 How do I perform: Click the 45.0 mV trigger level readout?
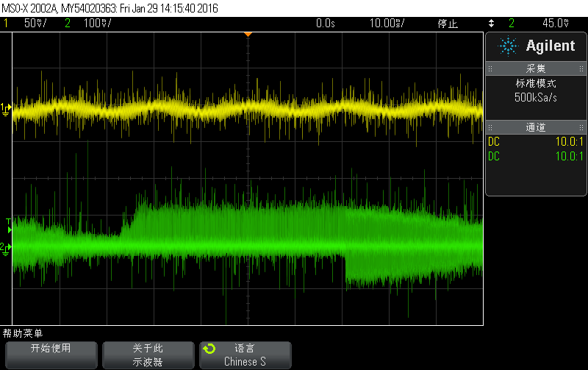coord(556,24)
